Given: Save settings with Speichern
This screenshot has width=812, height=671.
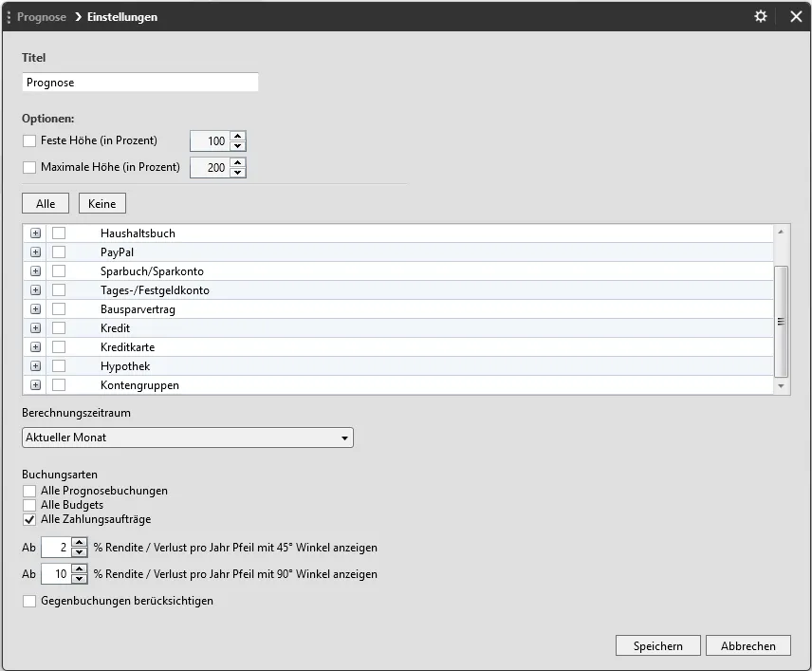Looking at the screenshot, I should pyautogui.click(x=657, y=645).
